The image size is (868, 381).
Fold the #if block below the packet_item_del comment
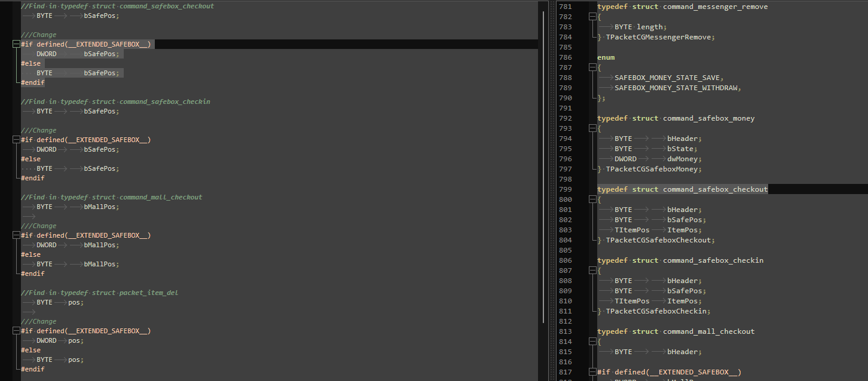point(16,331)
